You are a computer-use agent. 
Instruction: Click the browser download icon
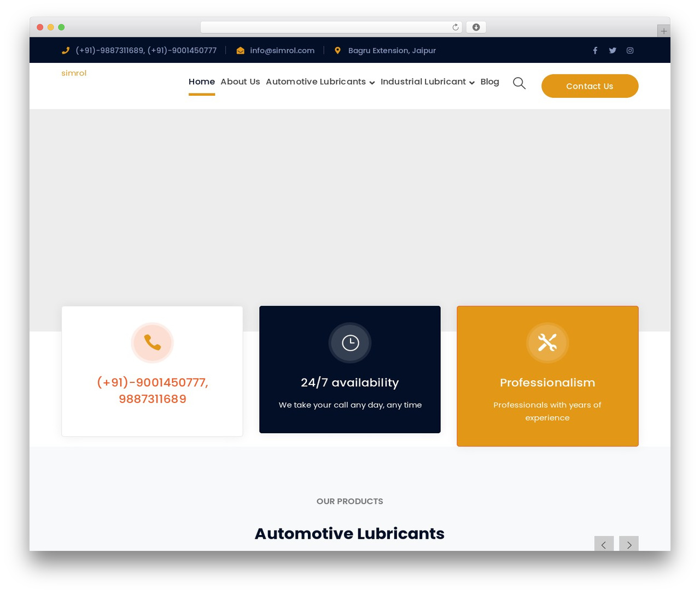(x=476, y=27)
